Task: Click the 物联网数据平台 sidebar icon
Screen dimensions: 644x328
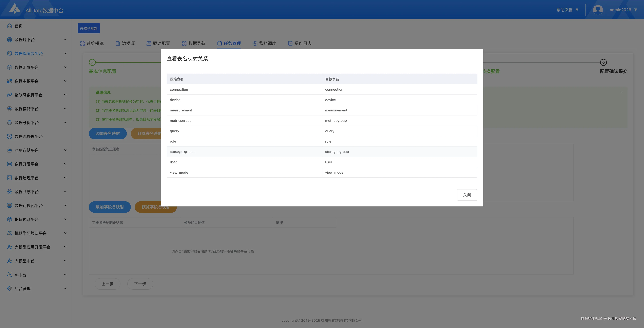Action: pyautogui.click(x=9, y=95)
